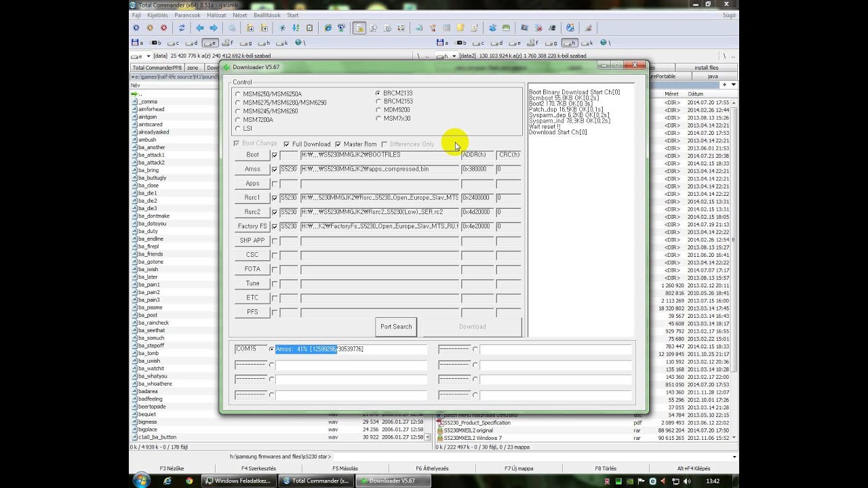Open the Fájl menu

tap(136, 15)
